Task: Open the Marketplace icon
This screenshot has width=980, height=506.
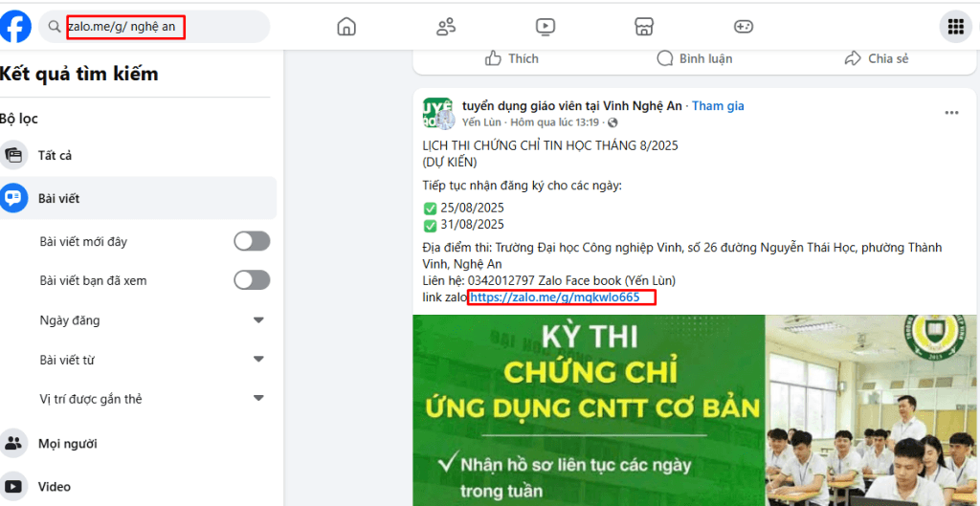Action: click(x=645, y=27)
